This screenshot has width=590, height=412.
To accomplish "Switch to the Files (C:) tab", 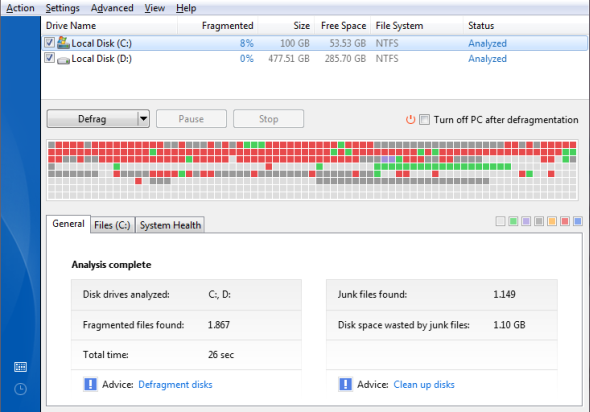I will click(x=112, y=225).
